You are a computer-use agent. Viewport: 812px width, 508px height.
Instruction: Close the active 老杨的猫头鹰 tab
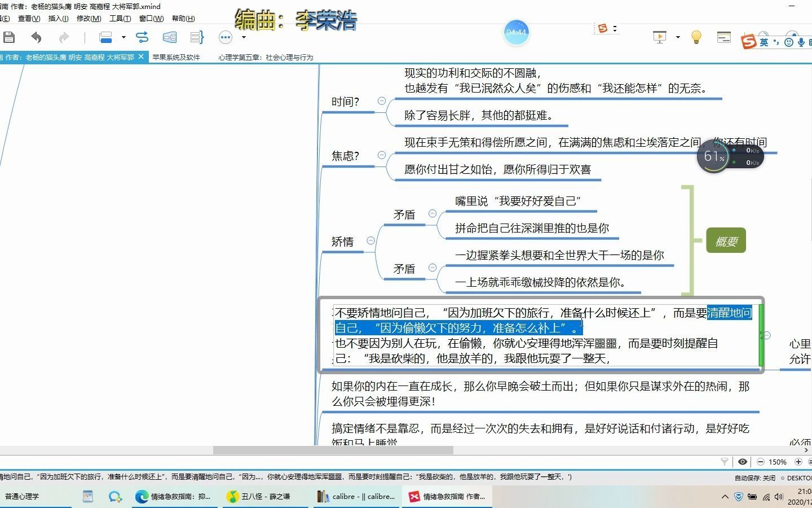(141, 56)
